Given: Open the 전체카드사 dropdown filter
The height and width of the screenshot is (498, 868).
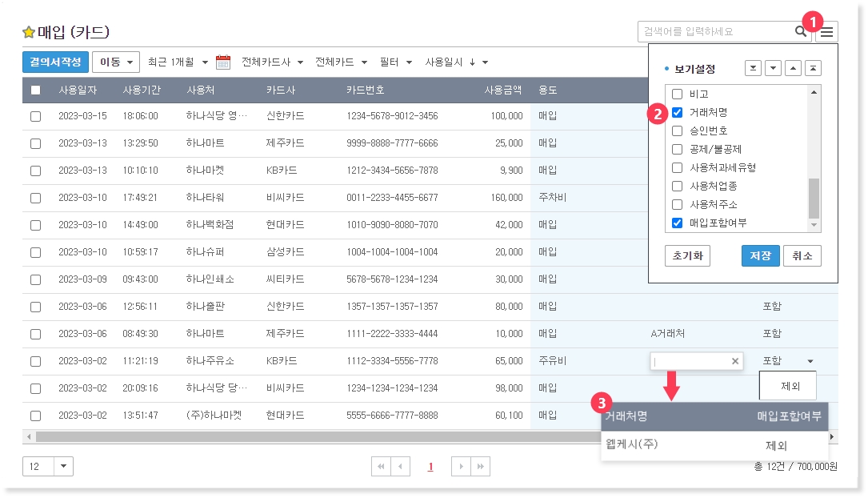Looking at the screenshot, I should pos(273,62).
